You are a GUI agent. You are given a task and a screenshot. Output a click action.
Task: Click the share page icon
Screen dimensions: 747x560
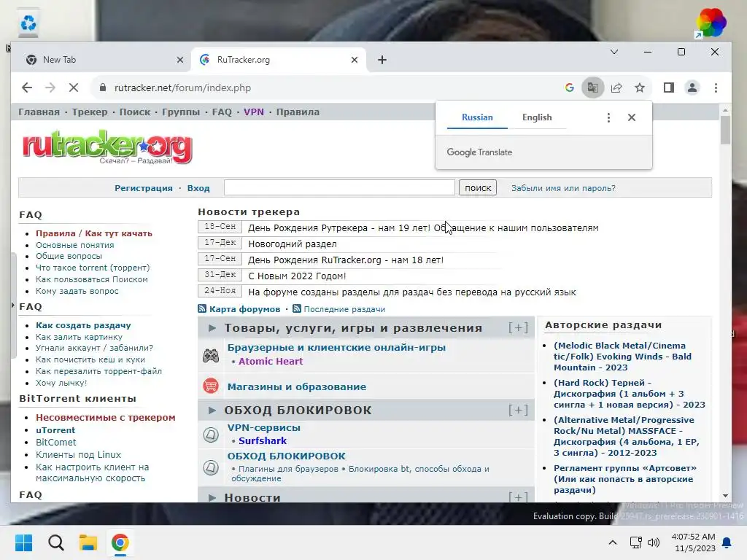(x=616, y=87)
